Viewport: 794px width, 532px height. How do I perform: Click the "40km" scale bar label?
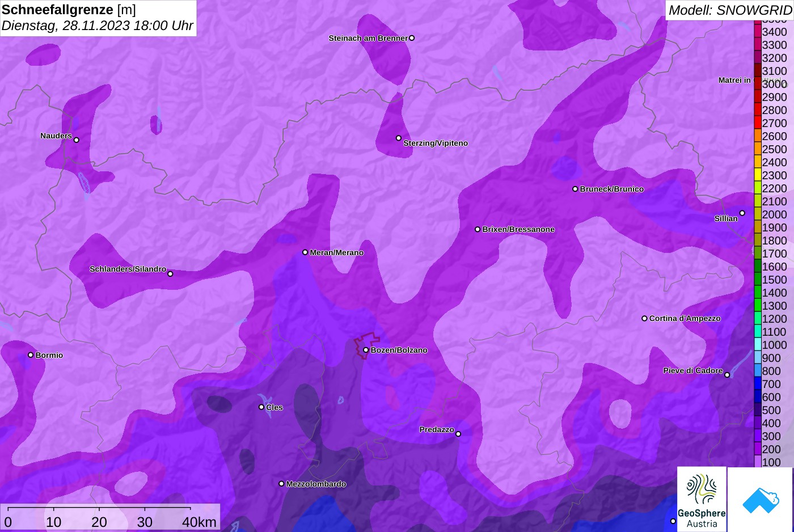pyautogui.click(x=199, y=522)
